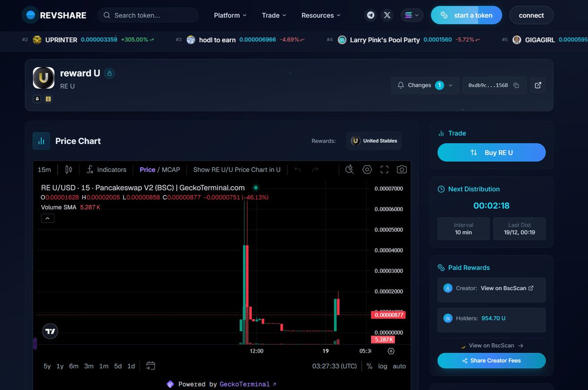
Task: Click the 03:27:33 (UTC) timezone
Action: [335, 366]
